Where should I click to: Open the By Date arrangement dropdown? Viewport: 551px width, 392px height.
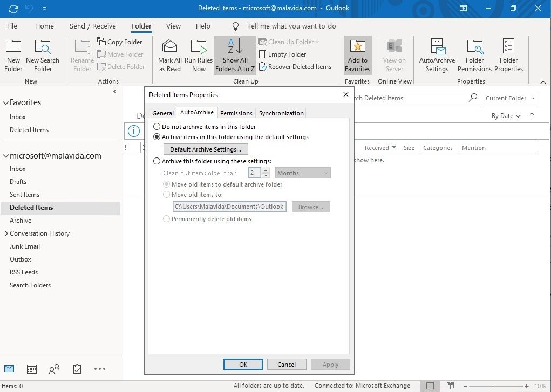tap(506, 116)
